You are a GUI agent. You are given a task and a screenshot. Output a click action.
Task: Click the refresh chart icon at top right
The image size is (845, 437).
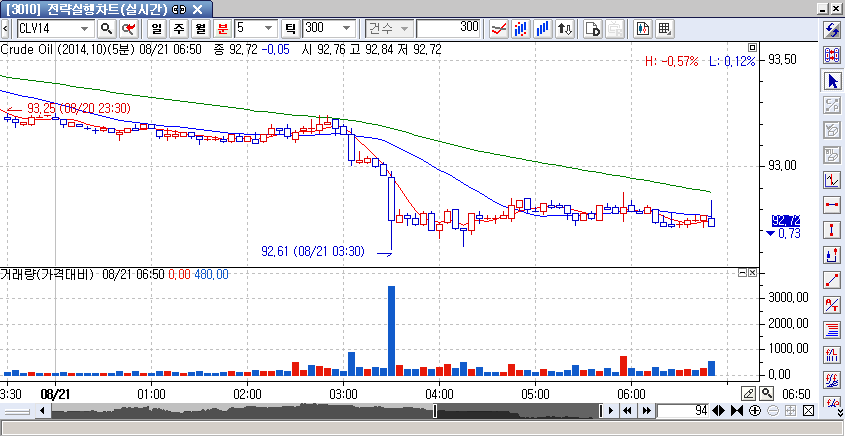(x=831, y=30)
